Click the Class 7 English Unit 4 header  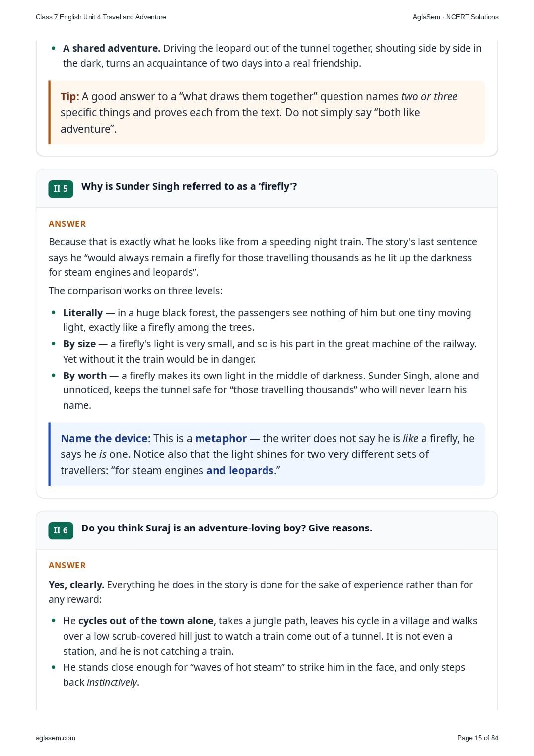pos(101,17)
